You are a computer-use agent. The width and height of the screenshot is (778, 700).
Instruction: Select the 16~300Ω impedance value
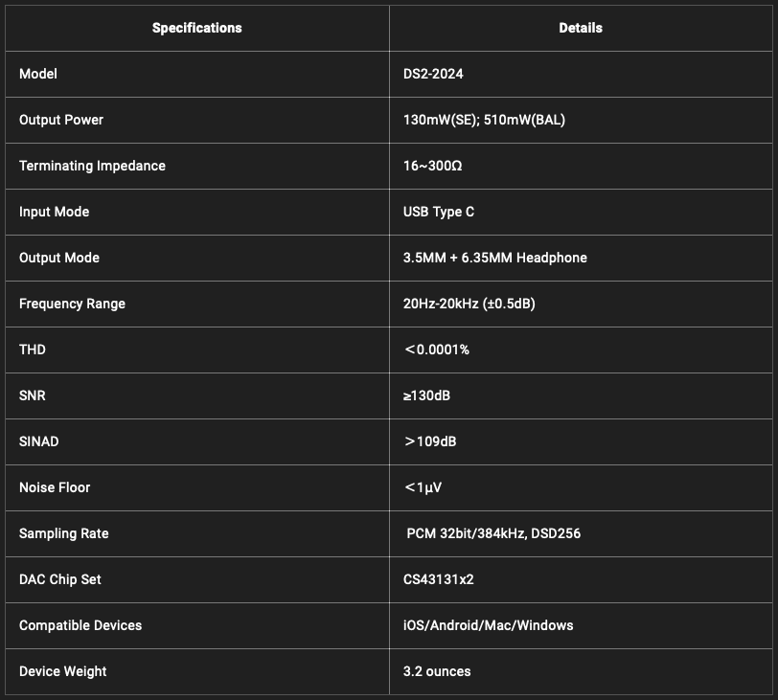tap(433, 166)
